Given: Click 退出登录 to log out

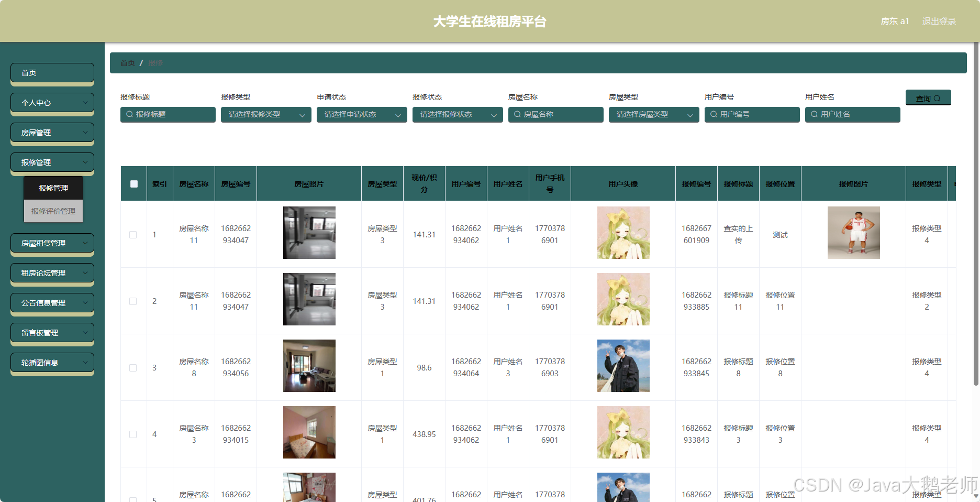Looking at the screenshot, I should tap(939, 21).
